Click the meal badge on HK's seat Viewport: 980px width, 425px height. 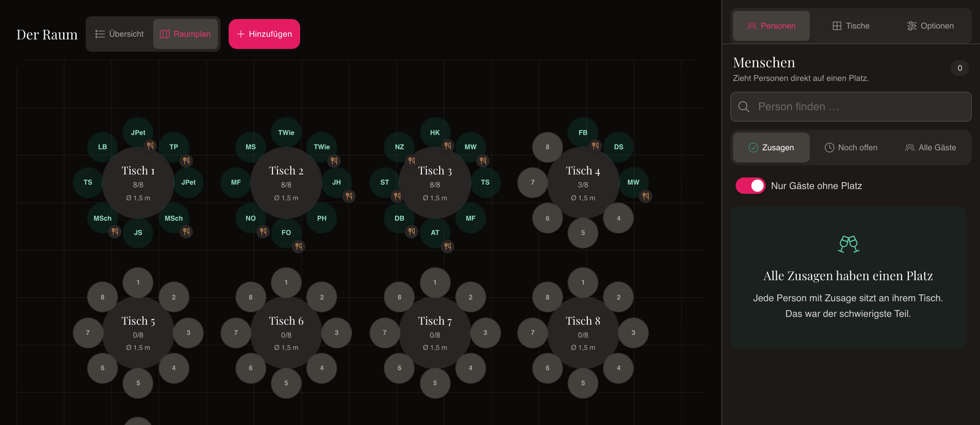448,146
